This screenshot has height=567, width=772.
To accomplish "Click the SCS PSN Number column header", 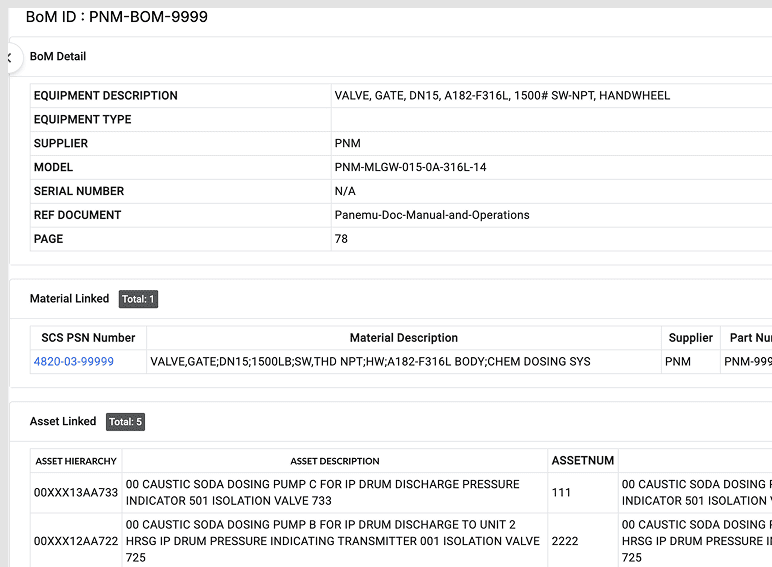I will pos(88,338).
